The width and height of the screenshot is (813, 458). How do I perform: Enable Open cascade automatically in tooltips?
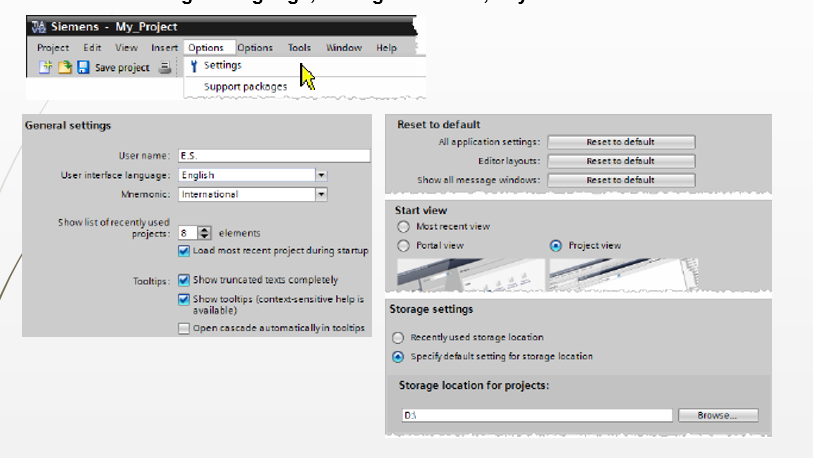point(184,328)
